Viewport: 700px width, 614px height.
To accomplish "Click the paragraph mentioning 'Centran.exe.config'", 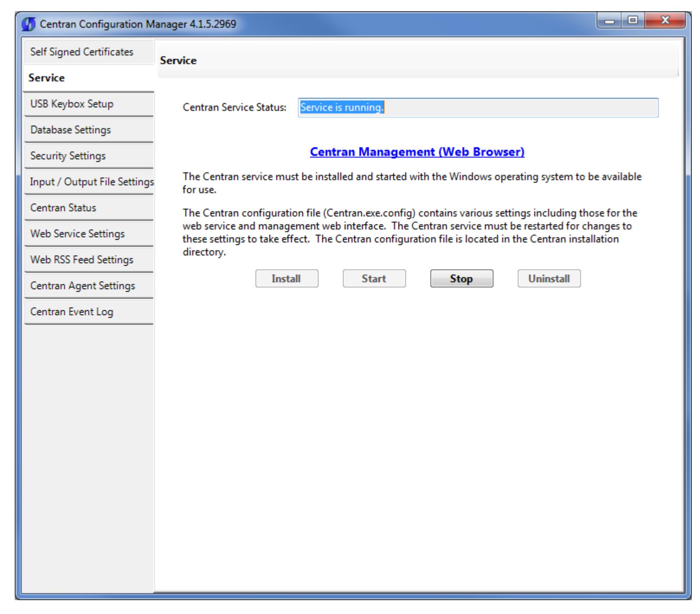I will 410,233.
